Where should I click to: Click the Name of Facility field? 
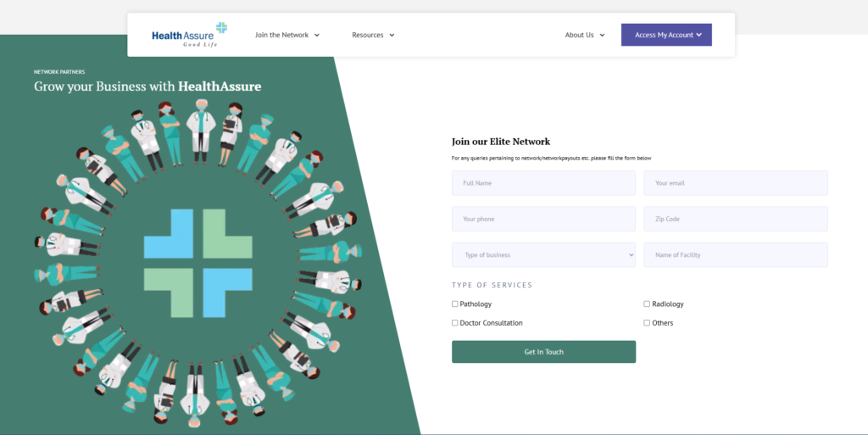(x=735, y=255)
